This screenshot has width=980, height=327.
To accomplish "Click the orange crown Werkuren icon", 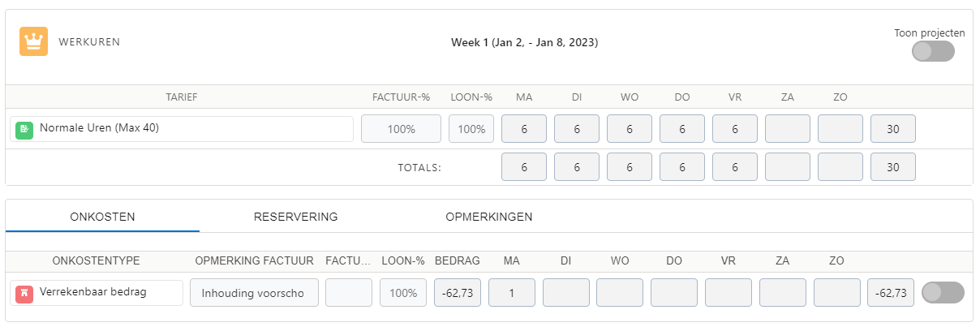I will (33, 42).
